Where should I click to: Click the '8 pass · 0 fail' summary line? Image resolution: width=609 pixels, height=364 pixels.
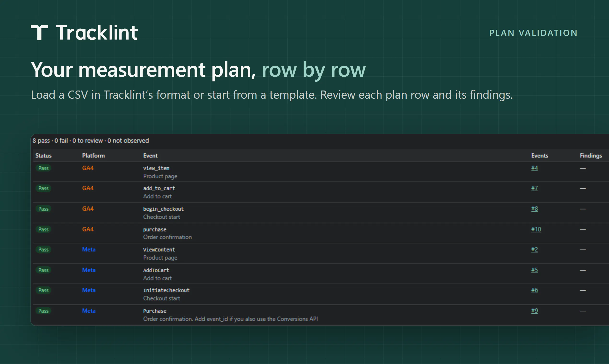[x=91, y=141]
